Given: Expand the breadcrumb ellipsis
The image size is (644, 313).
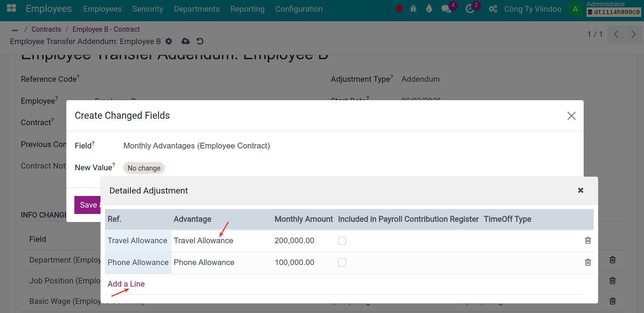Looking at the screenshot, I should coord(15,30).
